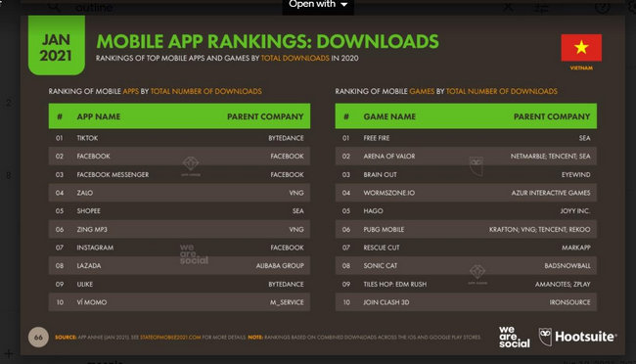Click the JAN 2021 green badge
The image size is (636, 364).
(57, 45)
